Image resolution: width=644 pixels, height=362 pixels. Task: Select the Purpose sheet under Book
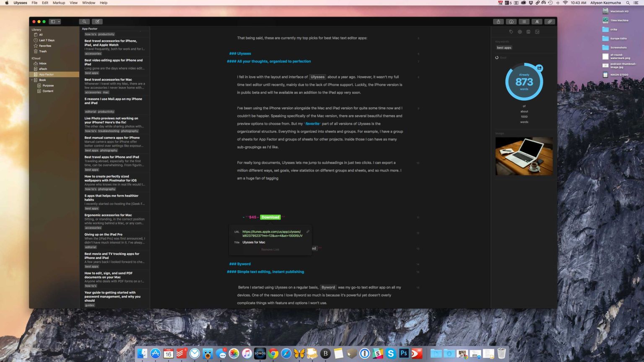click(x=48, y=85)
